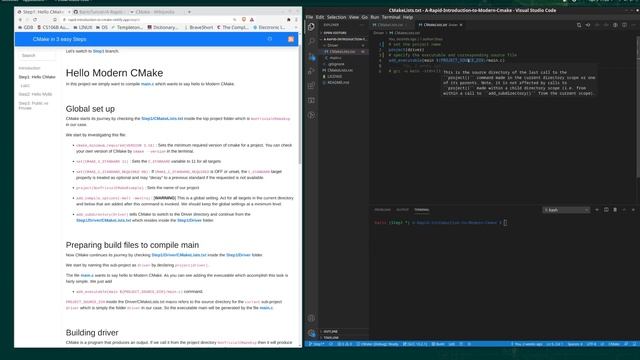This screenshot has width=640, height=360.
Task: Open the Search view in VS Code activity bar
Action: [x=311, y=41]
